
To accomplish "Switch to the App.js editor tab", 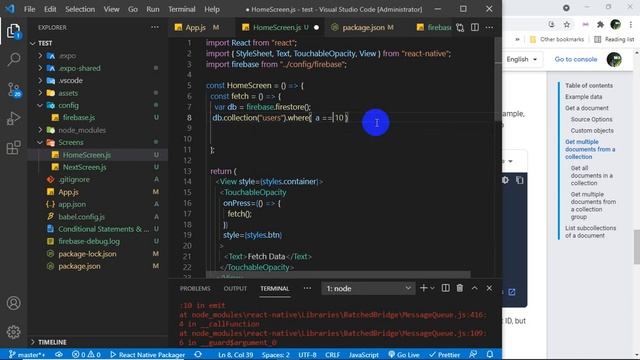I will (197, 27).
